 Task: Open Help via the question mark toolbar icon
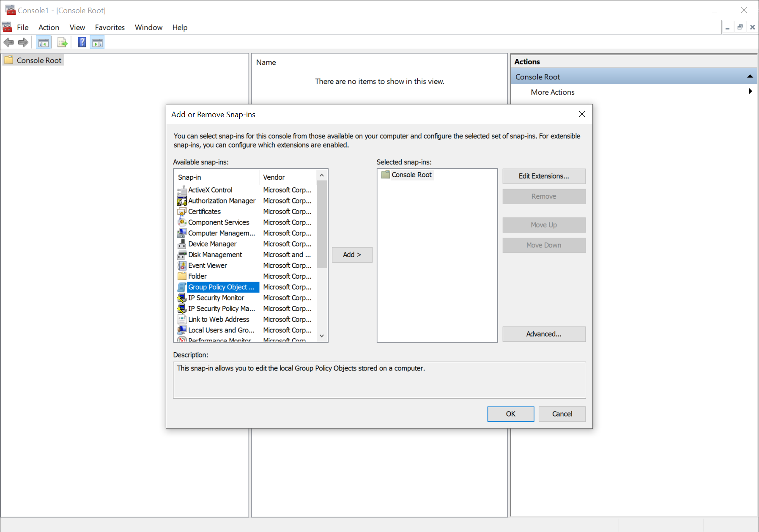tap(82, 42)
